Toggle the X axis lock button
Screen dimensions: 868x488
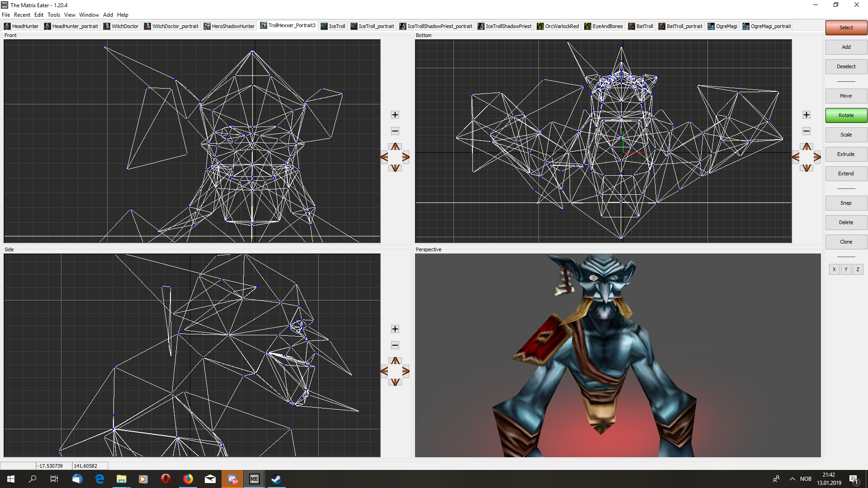834,269
